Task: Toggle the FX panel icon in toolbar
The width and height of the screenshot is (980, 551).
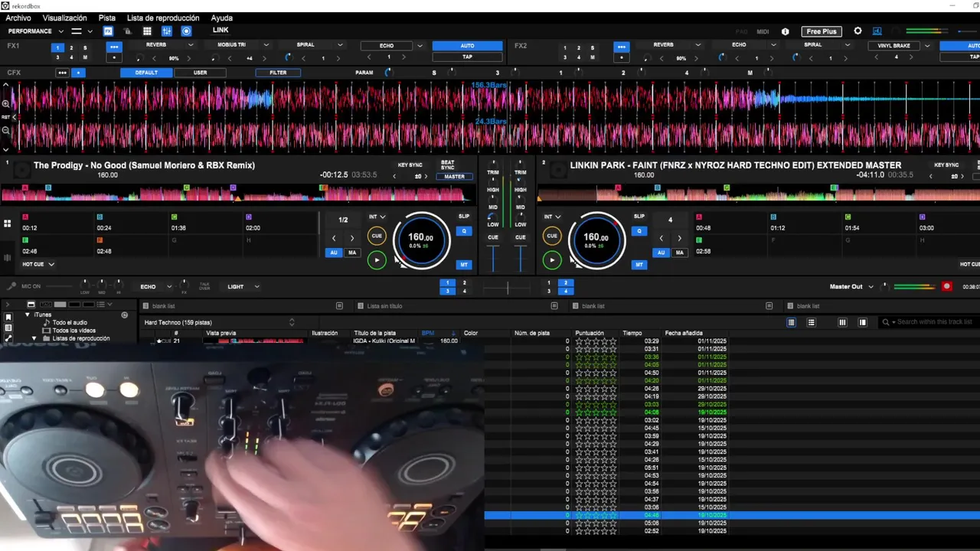Action: (x=108, y=31)
